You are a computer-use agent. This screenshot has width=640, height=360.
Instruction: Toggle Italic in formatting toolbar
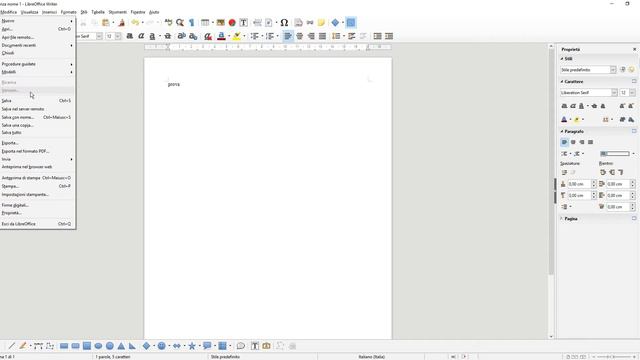(141, 36)
